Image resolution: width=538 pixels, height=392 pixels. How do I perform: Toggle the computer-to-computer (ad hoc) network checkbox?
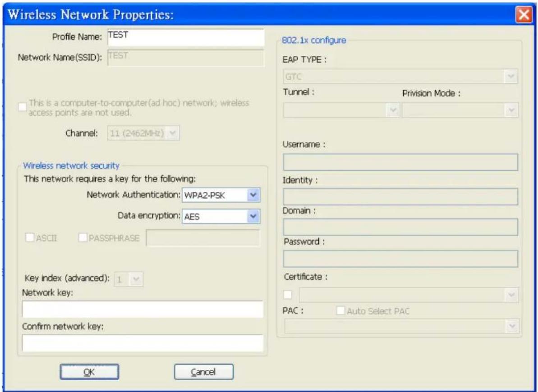click(x=22, y=107)
